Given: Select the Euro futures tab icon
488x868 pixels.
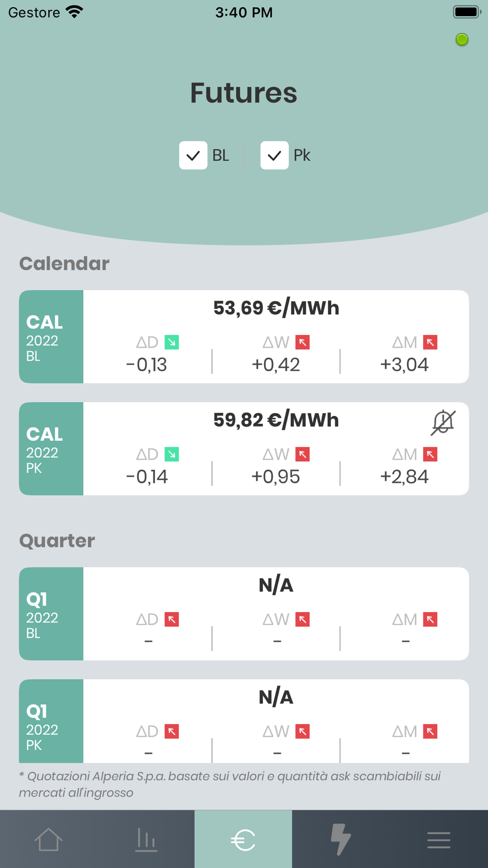Looking at the screenshot, I should pos(243,840).
